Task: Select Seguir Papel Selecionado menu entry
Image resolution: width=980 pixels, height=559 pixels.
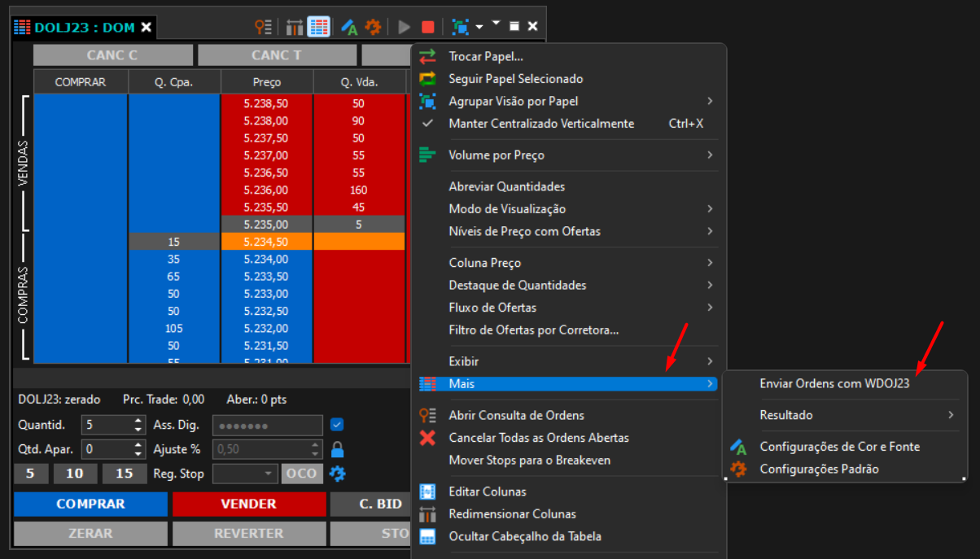Action: point(567,79)
